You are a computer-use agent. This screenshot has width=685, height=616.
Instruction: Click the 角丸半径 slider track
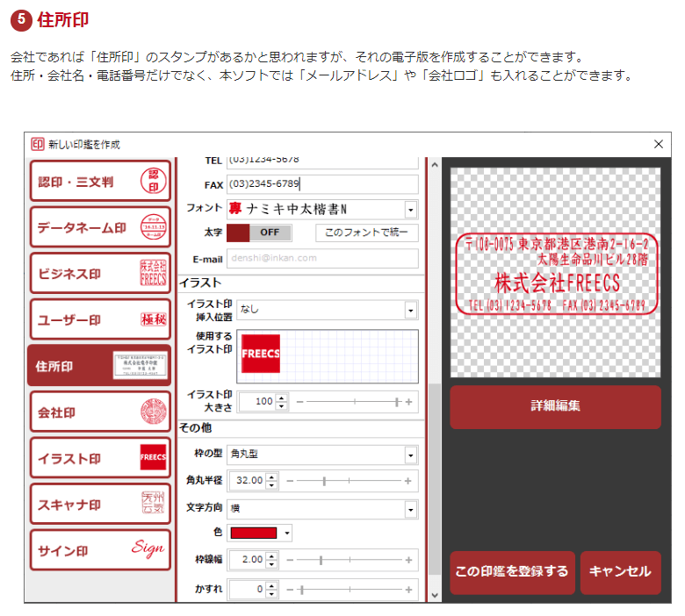click(x=351, y=482)
